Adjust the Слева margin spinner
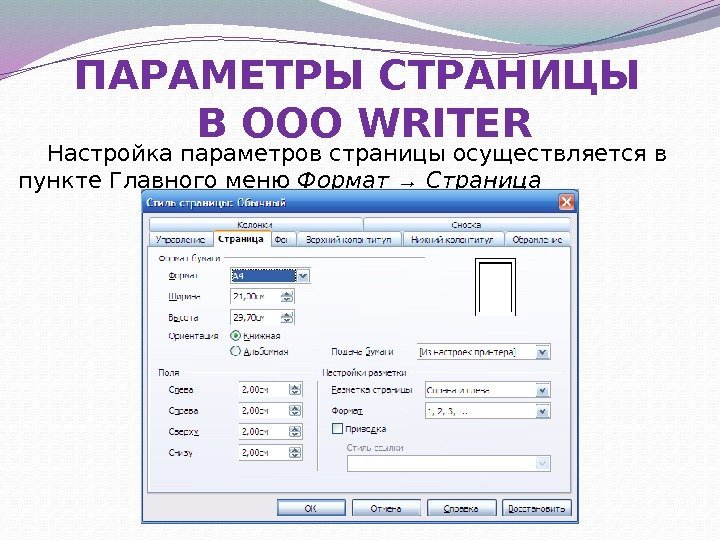 tap(295, 390)
